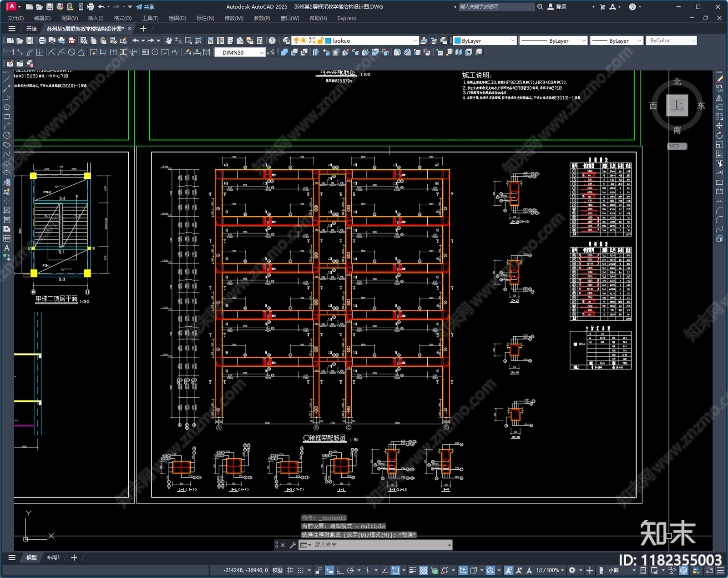Open the Layer Properties Manager icon
The image size is (728, 578).
(286, 41)
